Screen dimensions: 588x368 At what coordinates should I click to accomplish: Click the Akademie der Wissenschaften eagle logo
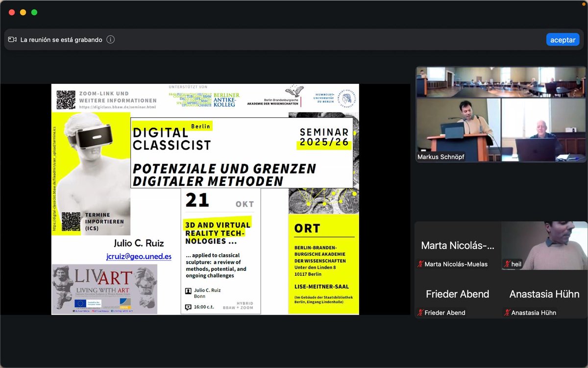point(294,92)
